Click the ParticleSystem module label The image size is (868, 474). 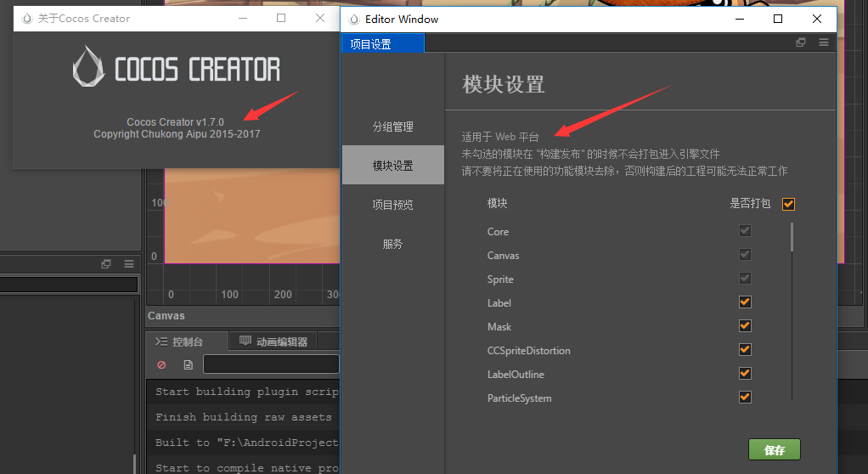pyautogui.click(x=519, y=398)
